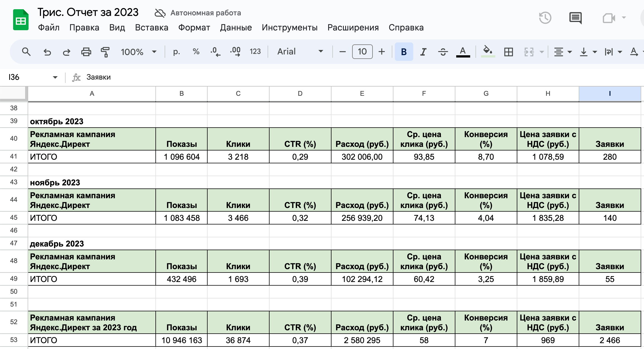The height and width of the screenshot is (349, 644).
Task: Select row 53 header
Action: 14,340
